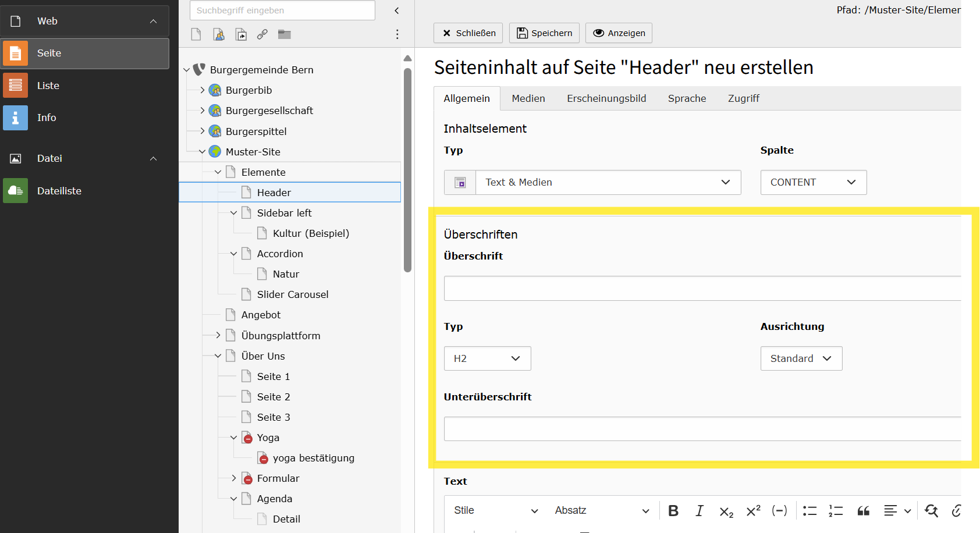980x533 pixels.
Task: Toggle superscript formatting in editor toolbar
Action: tap(753, 511)
